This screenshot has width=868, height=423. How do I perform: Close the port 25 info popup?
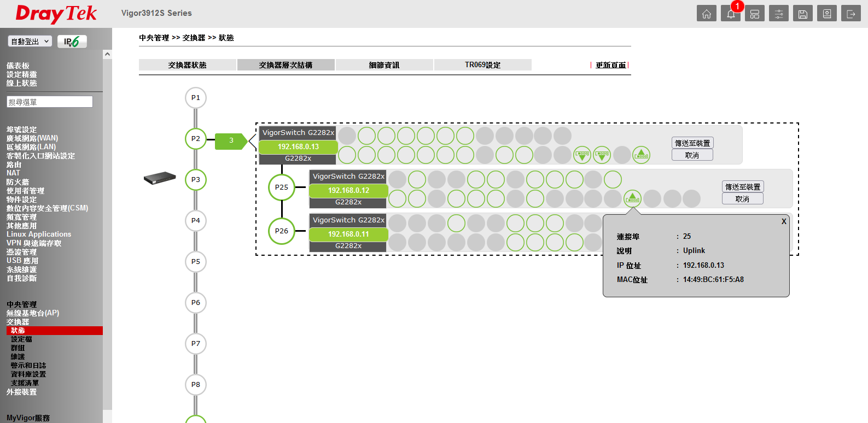(783, 221)
